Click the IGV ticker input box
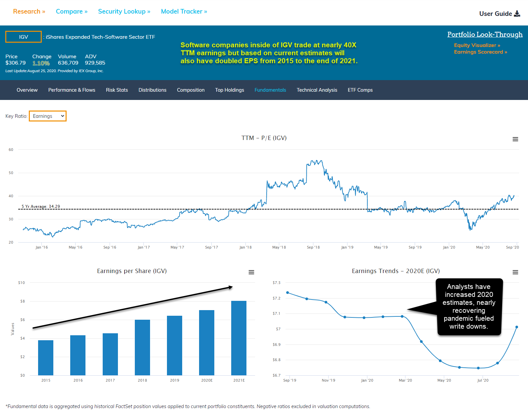This screenshot has width=528, height=420. pyautogui.click(x=24, y=37)
